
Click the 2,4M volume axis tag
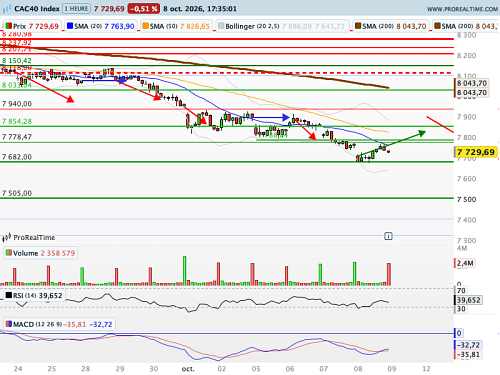coord(465,263)
